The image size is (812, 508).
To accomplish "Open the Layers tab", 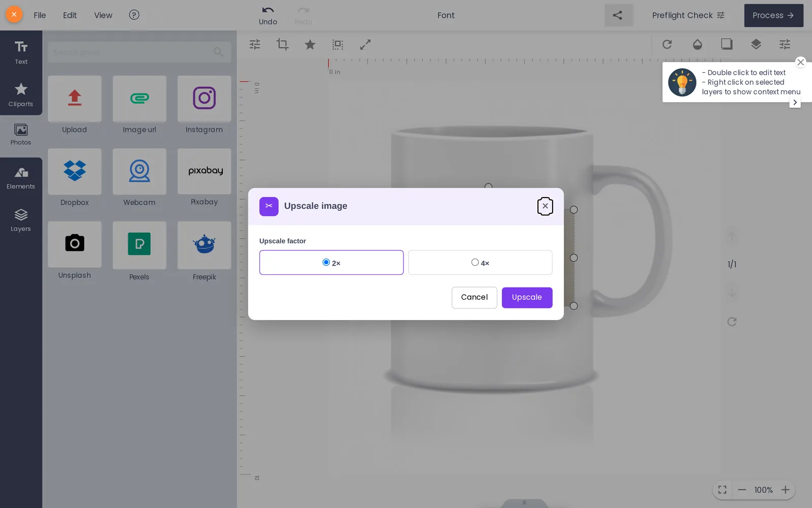I will pyautogui.click(x=21, y=220).
